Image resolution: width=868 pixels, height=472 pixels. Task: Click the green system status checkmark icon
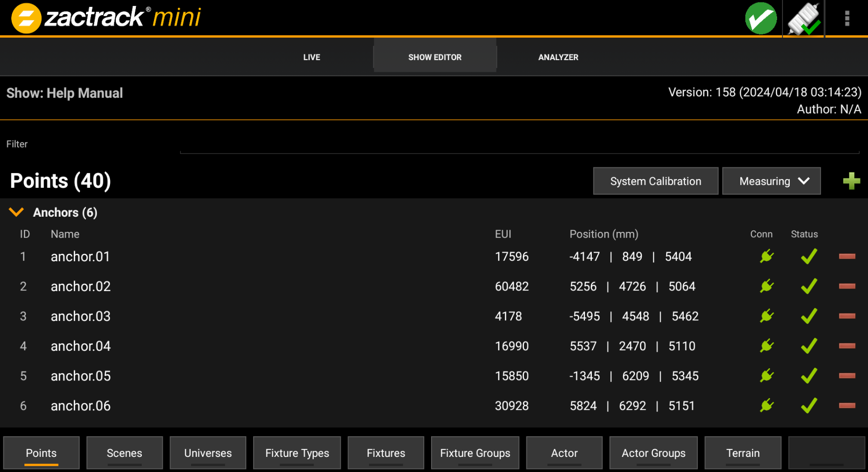(x=760, y=19)
